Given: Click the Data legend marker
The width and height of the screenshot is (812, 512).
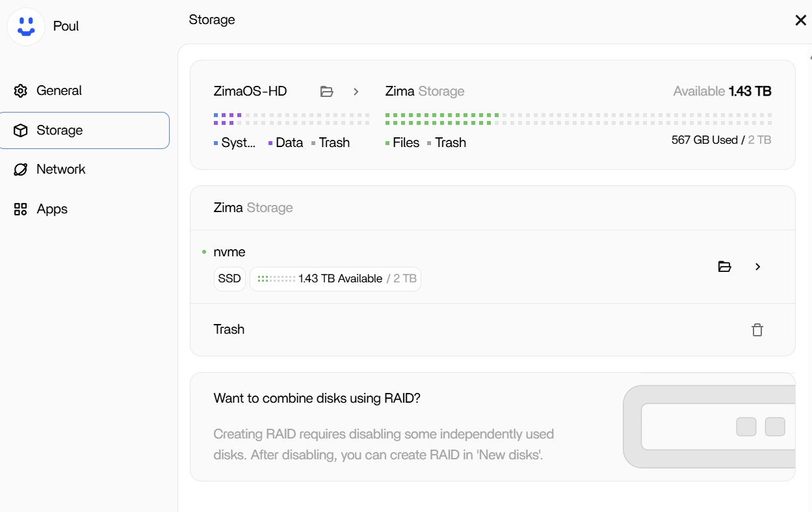Looking at the screenshot, I should (x=269, y=142).
